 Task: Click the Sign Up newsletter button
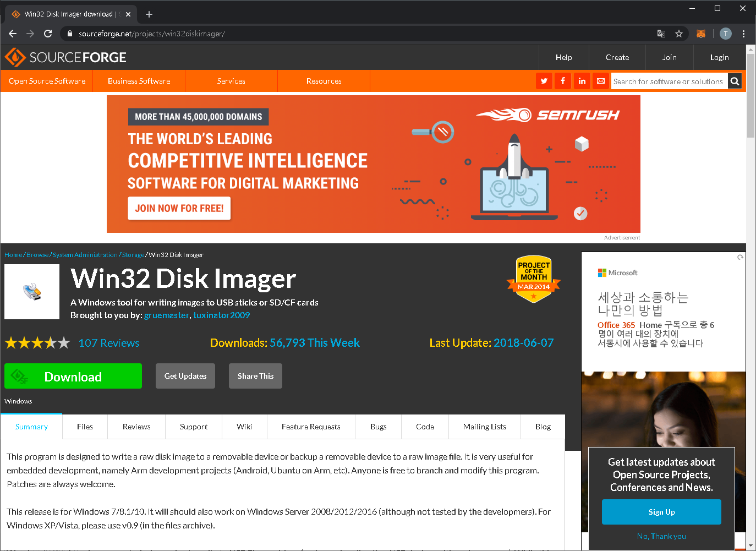coord(661,512)
